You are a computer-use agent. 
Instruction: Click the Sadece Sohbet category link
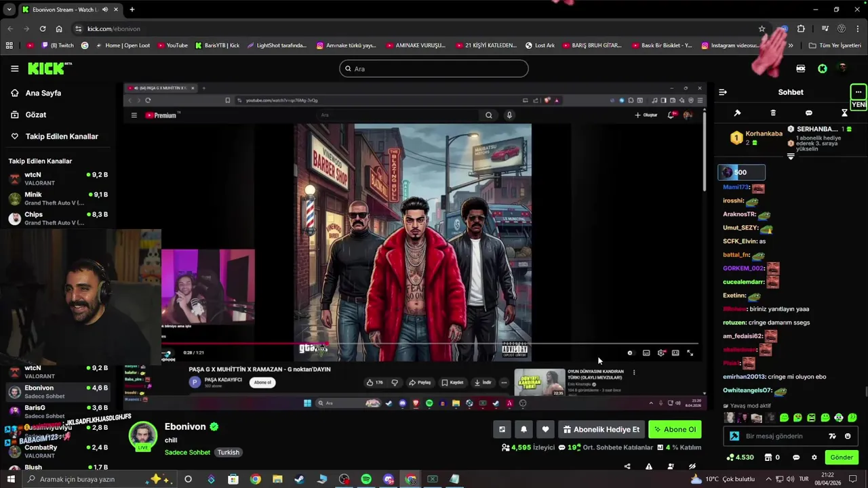[x=187, y=452]
